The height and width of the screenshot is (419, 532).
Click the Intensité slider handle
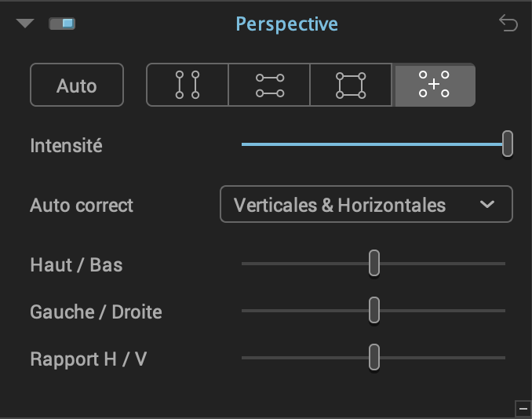pos(507,144)
